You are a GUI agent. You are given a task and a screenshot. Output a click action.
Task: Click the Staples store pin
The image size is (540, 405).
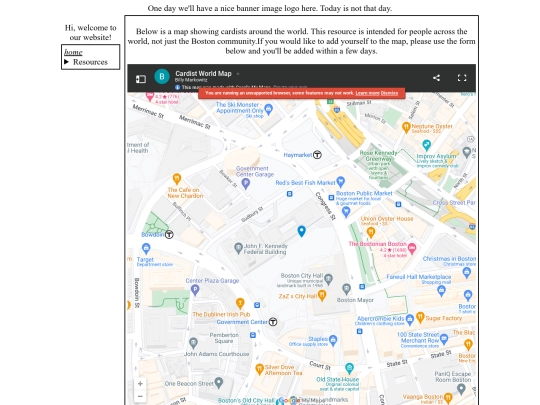tap(333, 340)
